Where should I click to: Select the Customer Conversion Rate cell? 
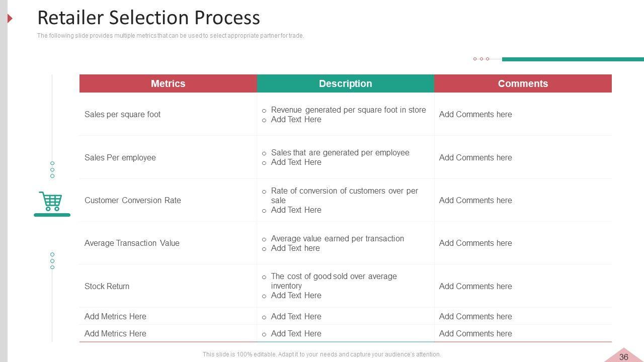(132, 200)
